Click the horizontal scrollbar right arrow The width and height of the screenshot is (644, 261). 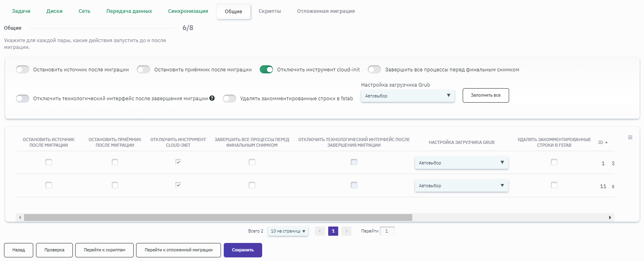point(610,217)
